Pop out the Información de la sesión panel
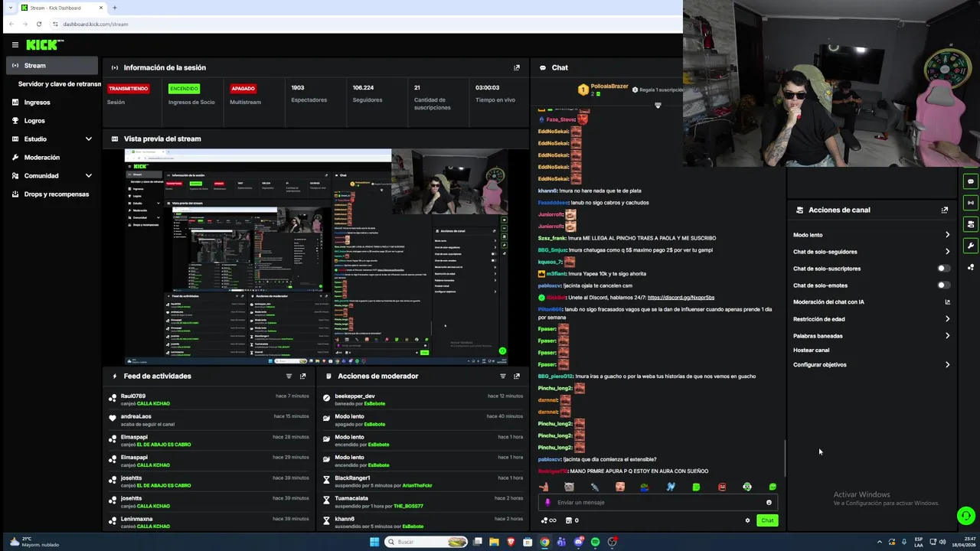Viewport: 980px width, 551px height. coord(517,67)
